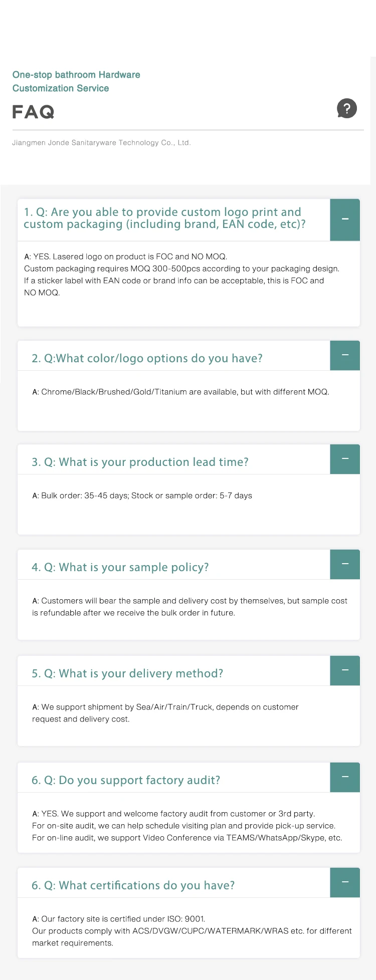
Task: Select the 'What is your production lead time?' header
Action: (140, 462)
